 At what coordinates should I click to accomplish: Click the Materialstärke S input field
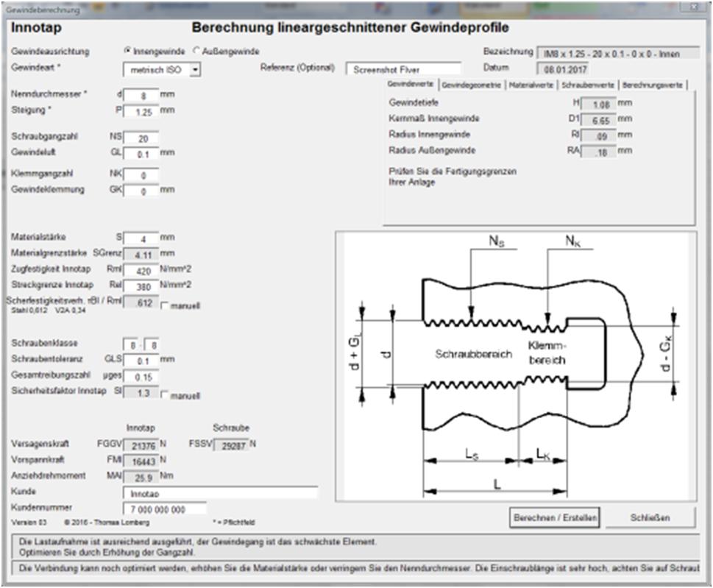pos(141,238)
